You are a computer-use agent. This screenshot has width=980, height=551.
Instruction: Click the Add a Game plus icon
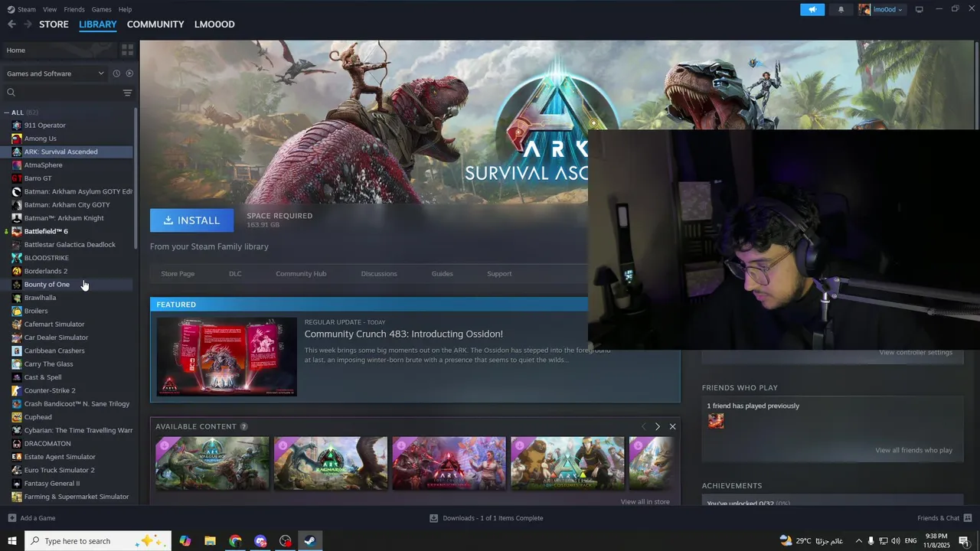pyautogui.click(x=11, y=518)
